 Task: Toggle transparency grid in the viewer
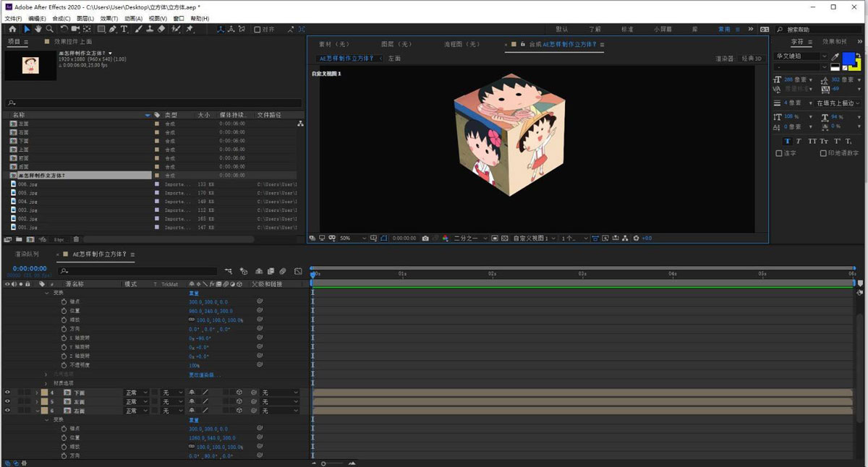pos(505,238)
